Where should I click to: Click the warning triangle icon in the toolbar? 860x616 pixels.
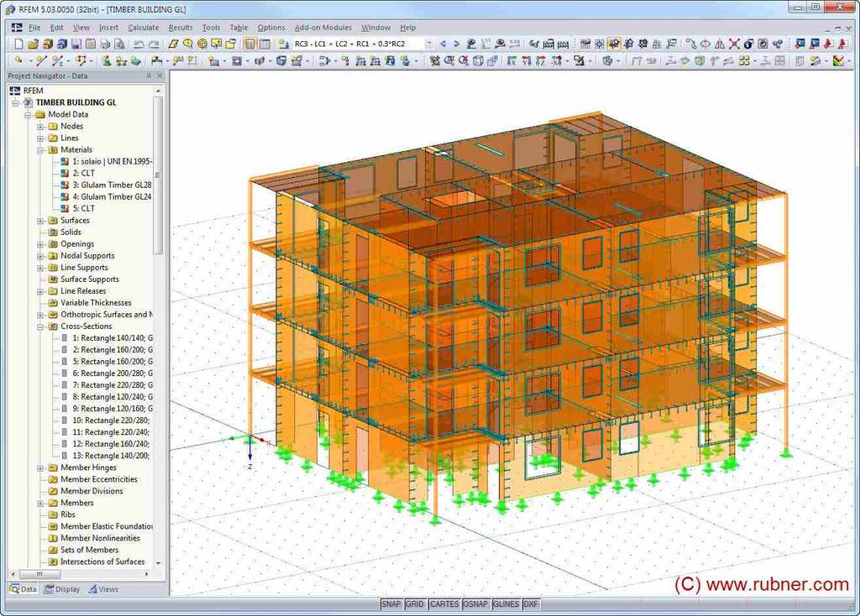tap(720, 44)
